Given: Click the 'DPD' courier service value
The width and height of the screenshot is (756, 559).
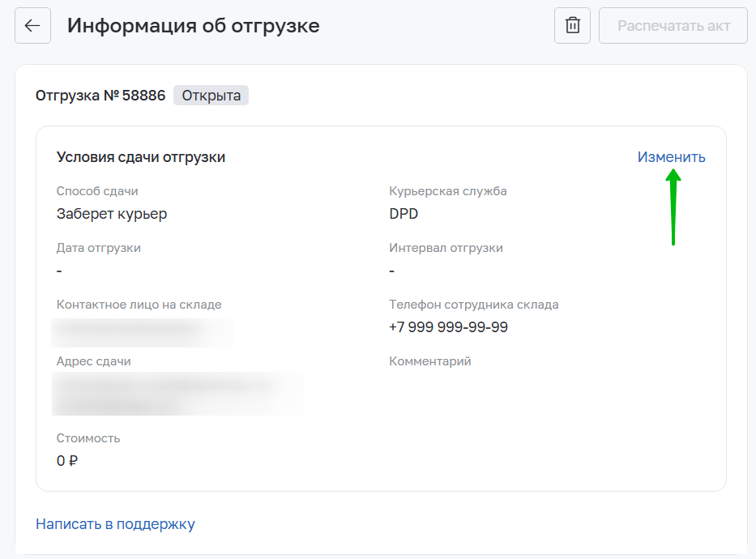Looking at the screenshot, I should (x=404, y=214).
